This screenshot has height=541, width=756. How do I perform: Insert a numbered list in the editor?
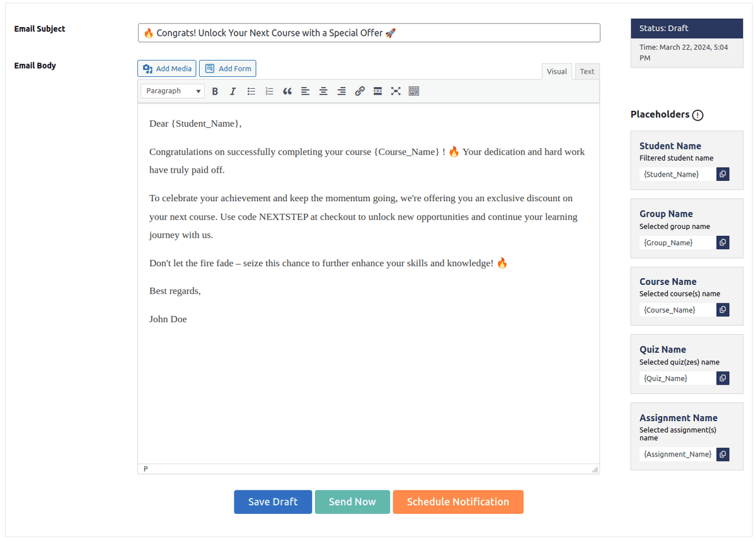[269, 91]
